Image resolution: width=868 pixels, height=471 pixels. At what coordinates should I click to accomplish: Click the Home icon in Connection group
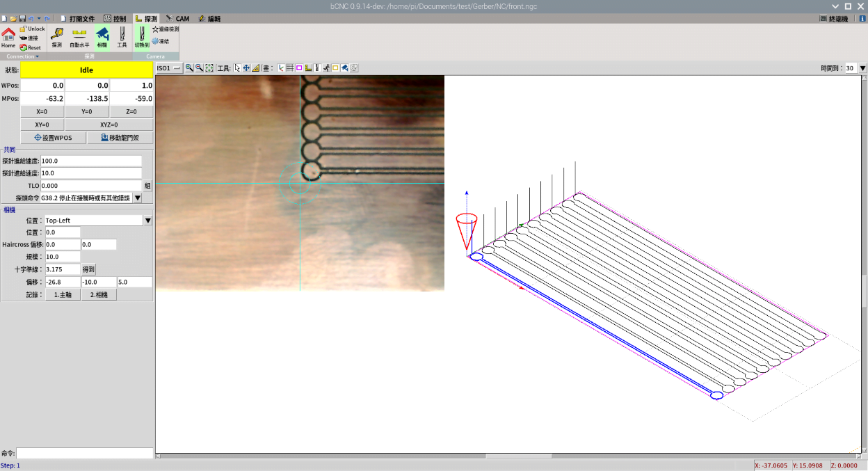(8, 36)
